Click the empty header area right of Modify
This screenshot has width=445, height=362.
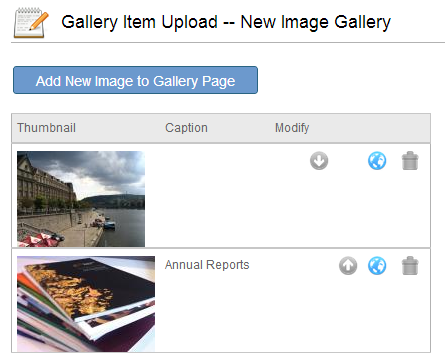[370, 128]
